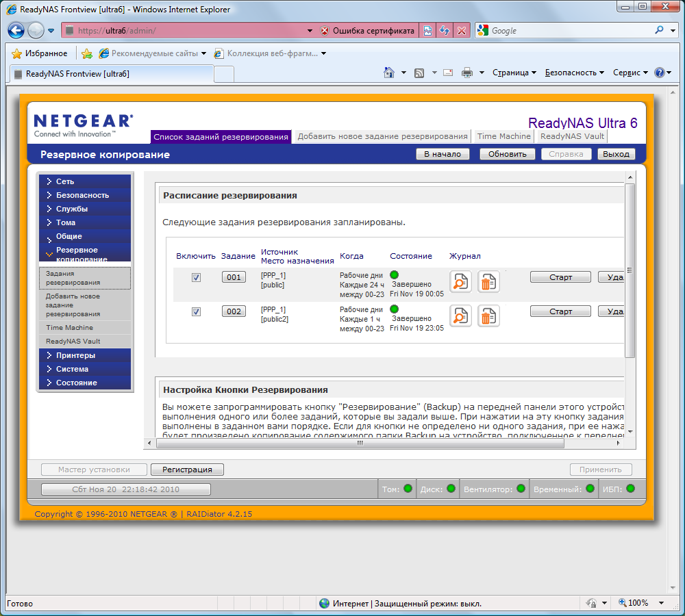The width and height of the screenshot is (685, 616).
Task: Start backup job 001 with 'Старт'
Action: pyautogui.click(x=560, y=277)
